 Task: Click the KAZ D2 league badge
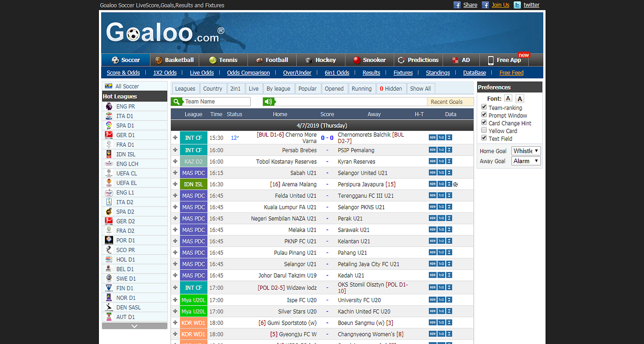click(194, 161)
